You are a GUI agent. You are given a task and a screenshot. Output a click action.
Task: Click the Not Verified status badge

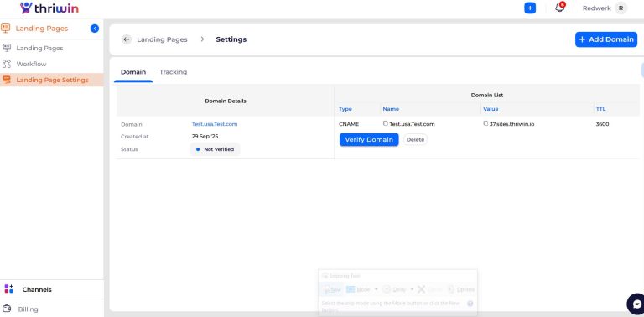pos(215,149)
